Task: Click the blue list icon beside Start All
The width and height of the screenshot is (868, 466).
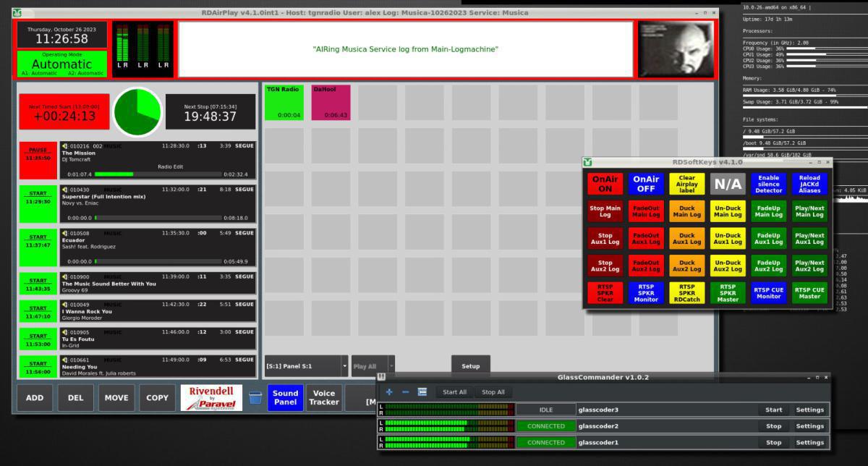Action: (x=422, y=392)
